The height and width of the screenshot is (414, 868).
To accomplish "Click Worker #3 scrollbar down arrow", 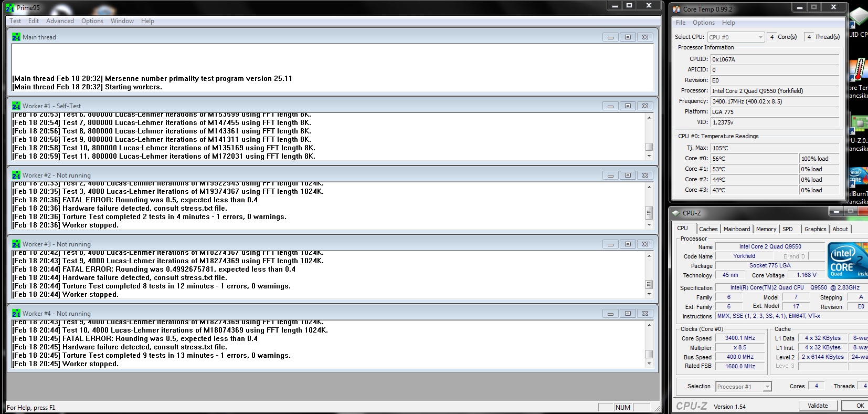I will click(x=649, y=294).
